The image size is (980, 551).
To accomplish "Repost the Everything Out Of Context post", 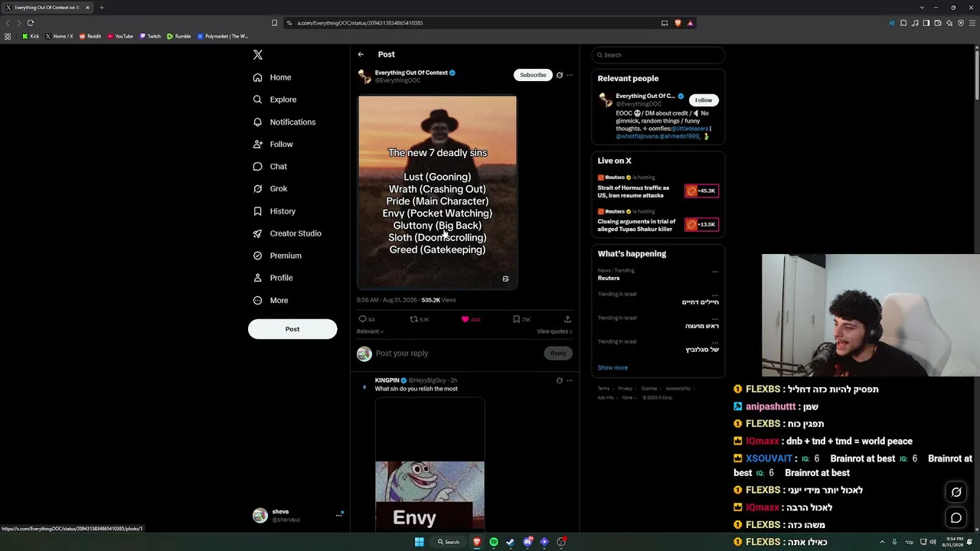I will [413, 319].
